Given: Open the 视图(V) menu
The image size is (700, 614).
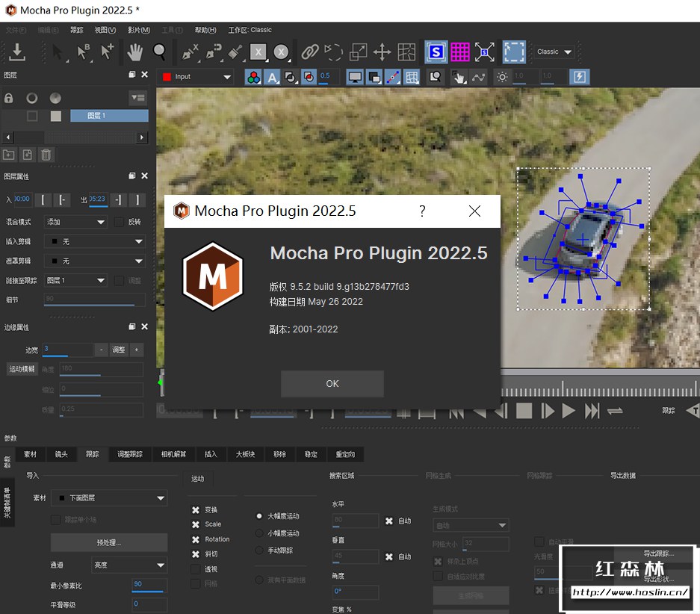Looking at the screenshot, I should [x=105, y=30].
